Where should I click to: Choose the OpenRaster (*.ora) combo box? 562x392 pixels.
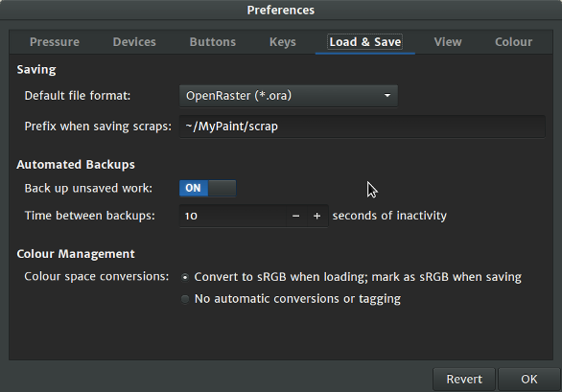point(289,96)
